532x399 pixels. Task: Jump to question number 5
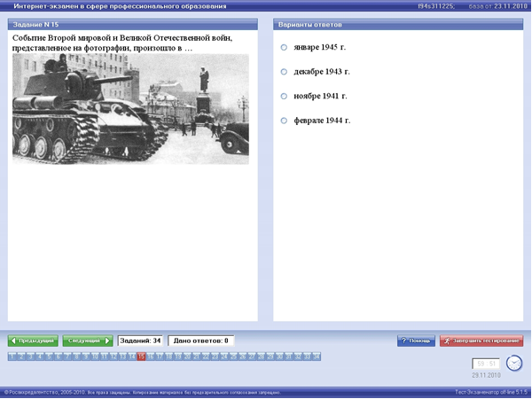point(49,356)
